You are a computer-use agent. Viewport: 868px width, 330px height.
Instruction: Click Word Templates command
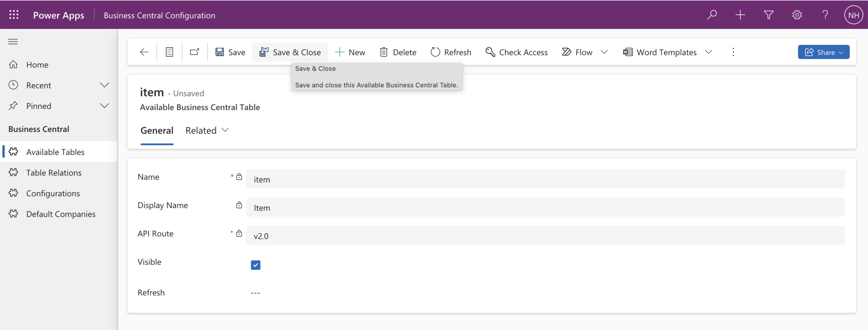660,52
